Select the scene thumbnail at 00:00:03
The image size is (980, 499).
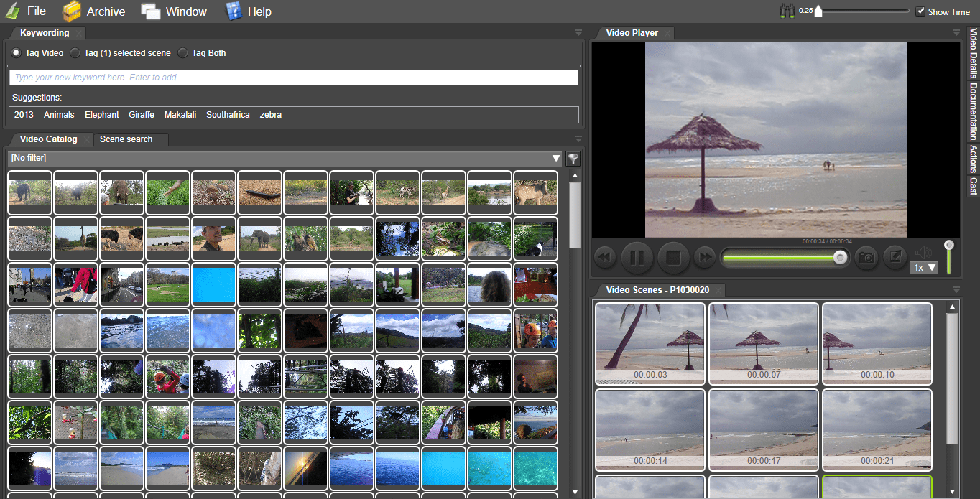pos(650,343)
